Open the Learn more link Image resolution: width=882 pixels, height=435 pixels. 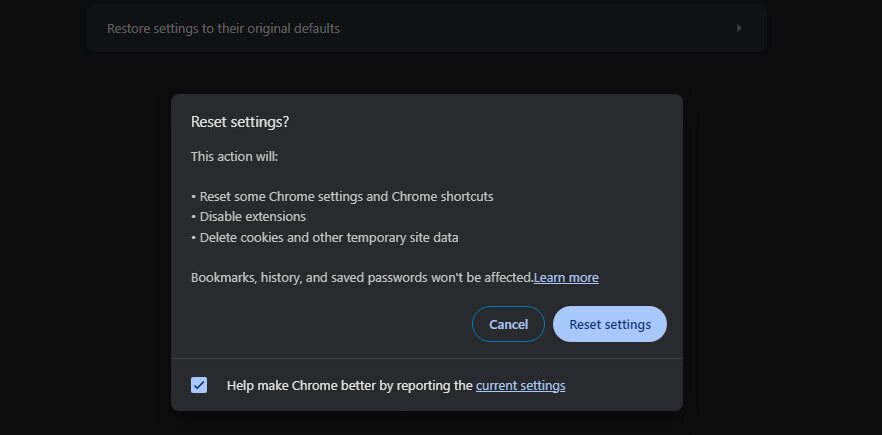(x=566, y=277)
